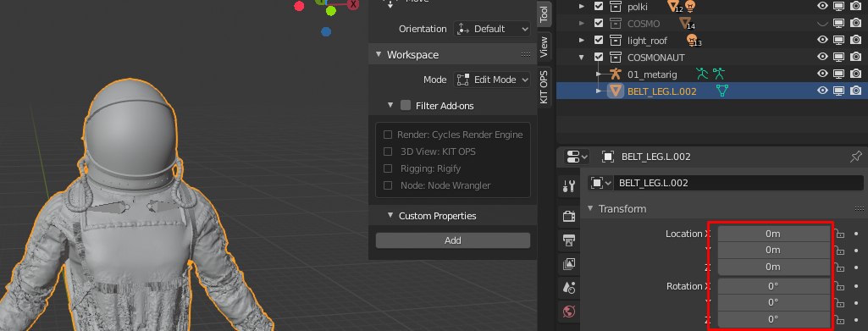Image resolution: width=868 pixels, height=331 pixels.
Task: Open the Mode dropdown showing Edit Mode
Action: click(x=491, y=80)
